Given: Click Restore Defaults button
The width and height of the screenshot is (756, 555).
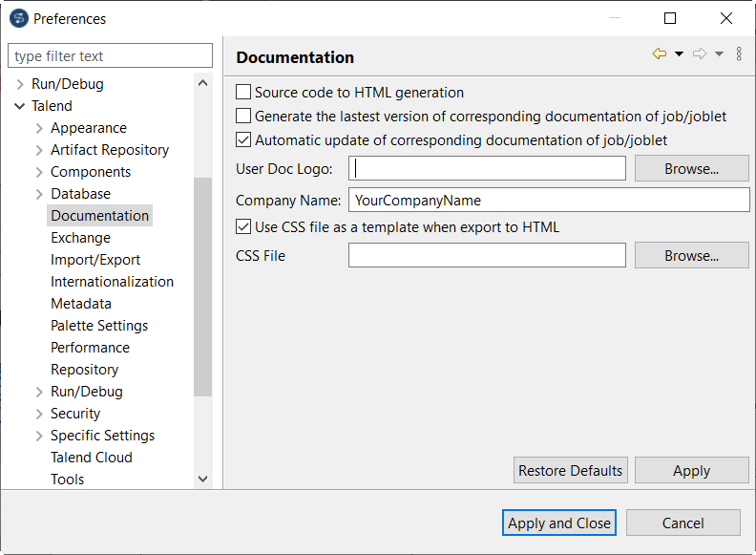Looking at the screenshot, I should pos(570,471).
